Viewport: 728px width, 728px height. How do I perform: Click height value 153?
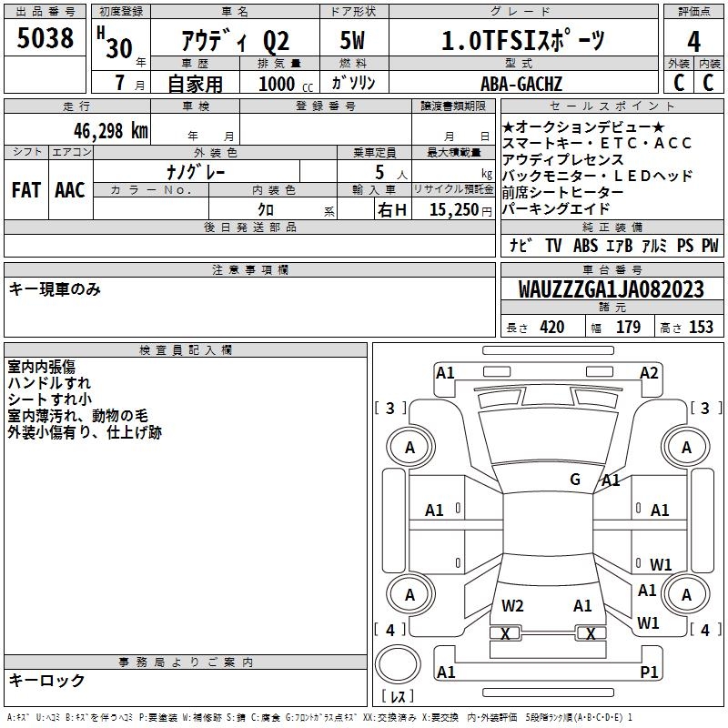coord(701,327)
